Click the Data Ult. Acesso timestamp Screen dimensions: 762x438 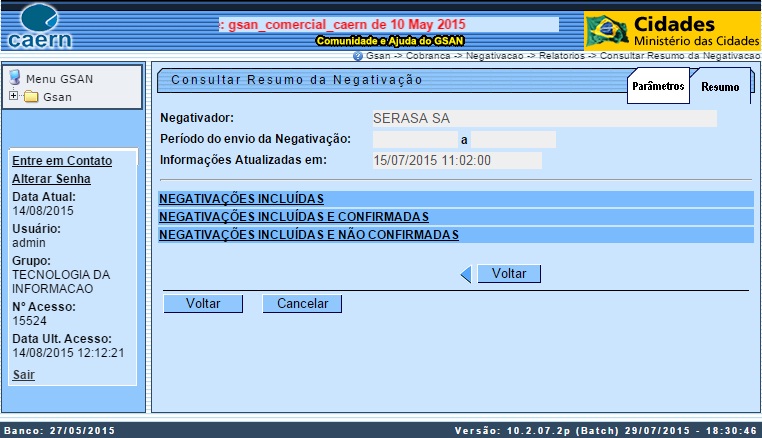(x=68, y=353)
